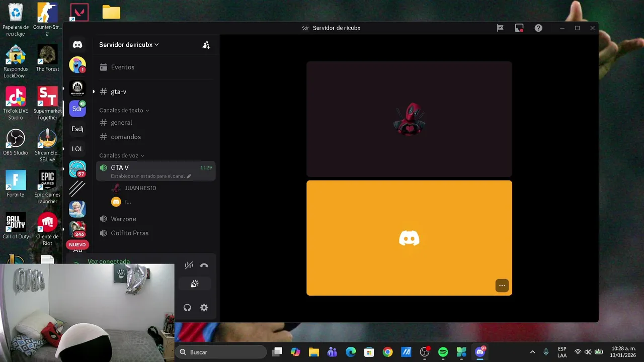Click the screen-share icon in title bar

[x=519, y=28]
